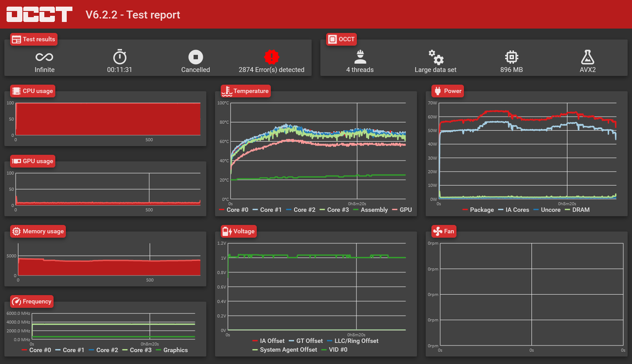The width and height of the screenshot is (632, 364).
Task: Click the CPU usage panel label
Action: coord(33,91)
